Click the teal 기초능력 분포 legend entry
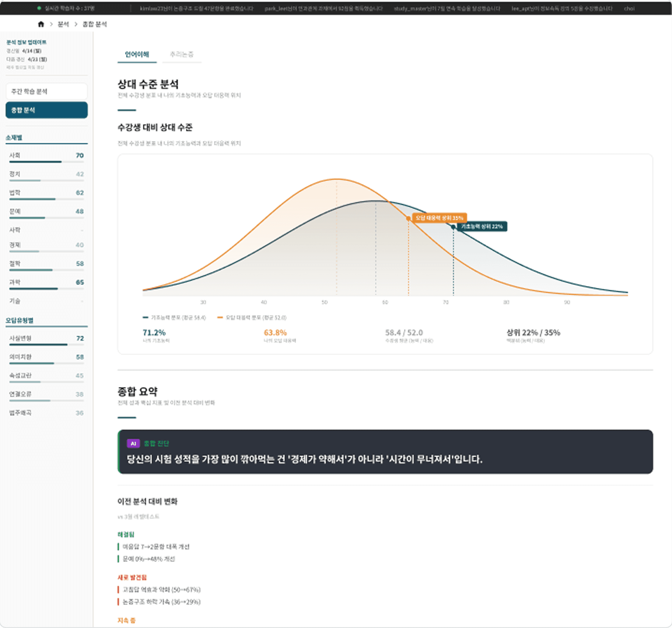This screenshot has width=672, height=628. tap(174, 318)
